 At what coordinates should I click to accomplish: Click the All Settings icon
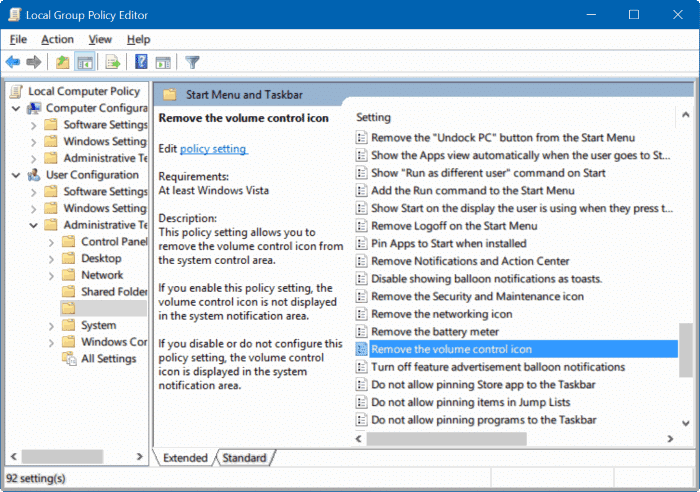[69, 359]
